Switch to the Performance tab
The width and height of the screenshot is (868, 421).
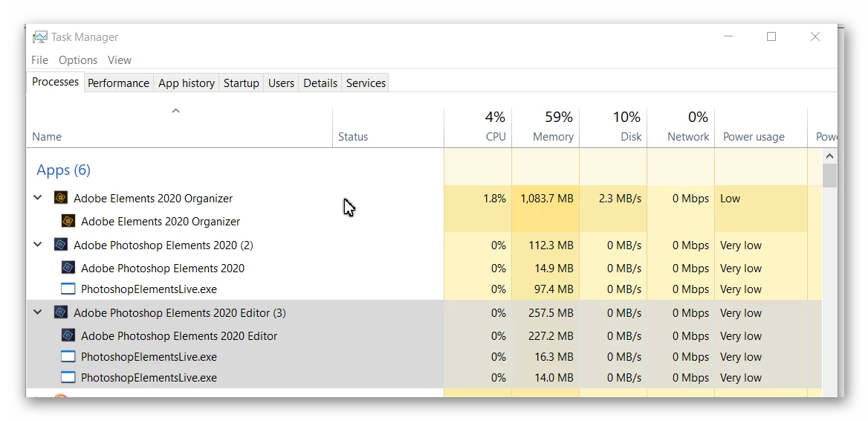click(x=118, y=83)
